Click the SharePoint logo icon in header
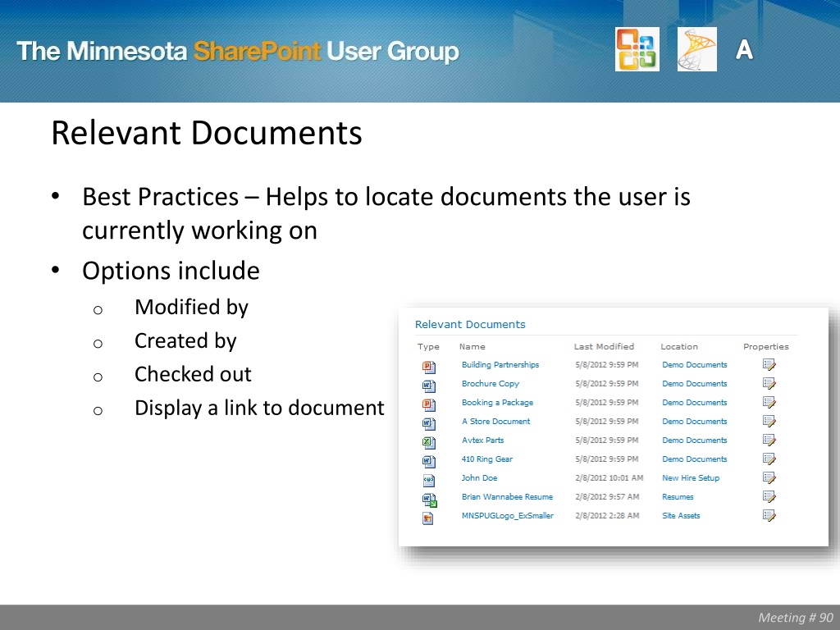The image size is (840, 630). 697,49
